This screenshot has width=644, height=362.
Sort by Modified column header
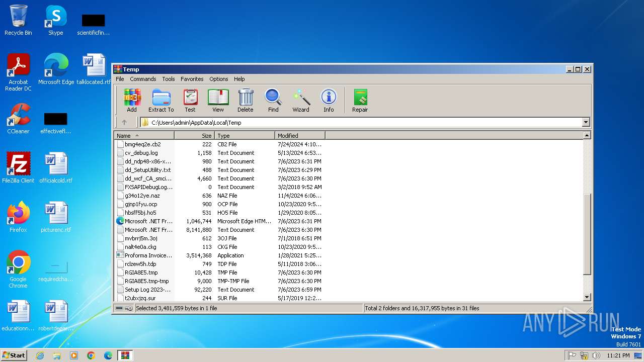click(300, 136)
